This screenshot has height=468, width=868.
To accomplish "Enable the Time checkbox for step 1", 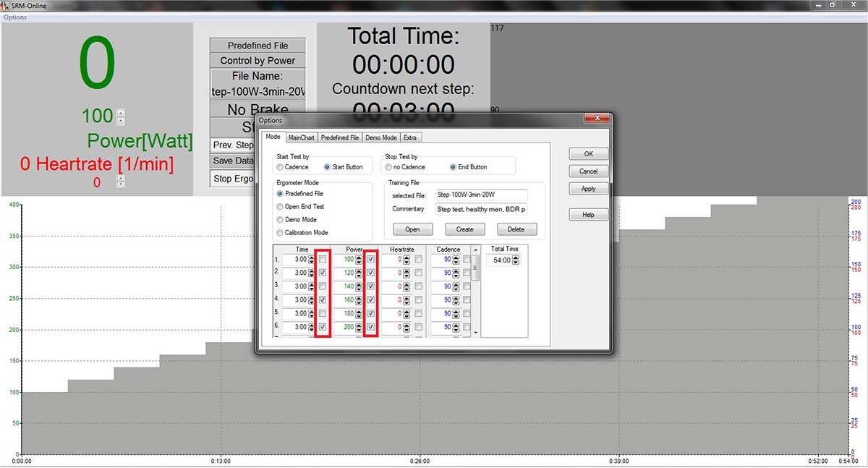I will [323, 259].
